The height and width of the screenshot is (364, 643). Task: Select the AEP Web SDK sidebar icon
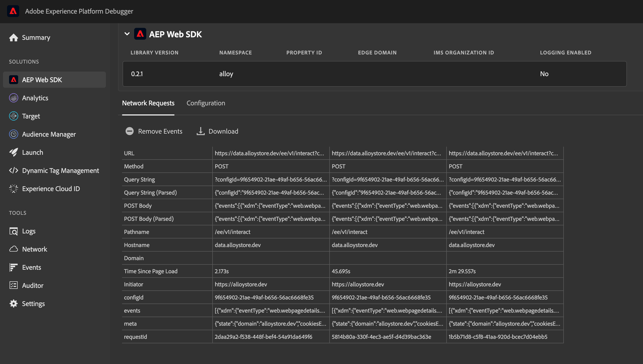(14, 80)
